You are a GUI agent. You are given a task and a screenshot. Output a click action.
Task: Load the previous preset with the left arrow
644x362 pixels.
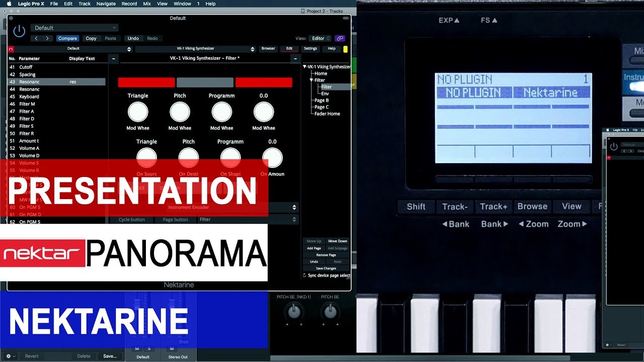pos(36,38)
